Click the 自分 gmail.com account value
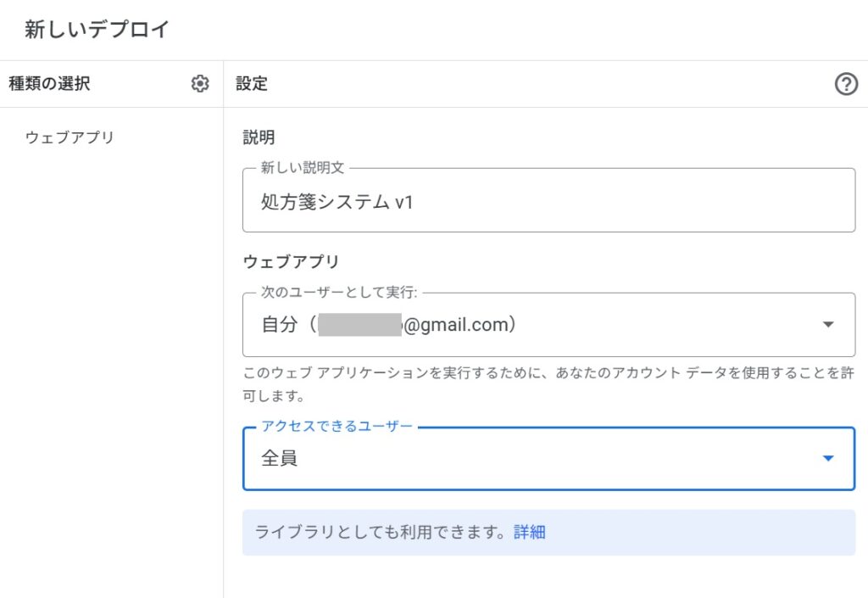This screenshot has width=868, height=598. coord(390,324)
